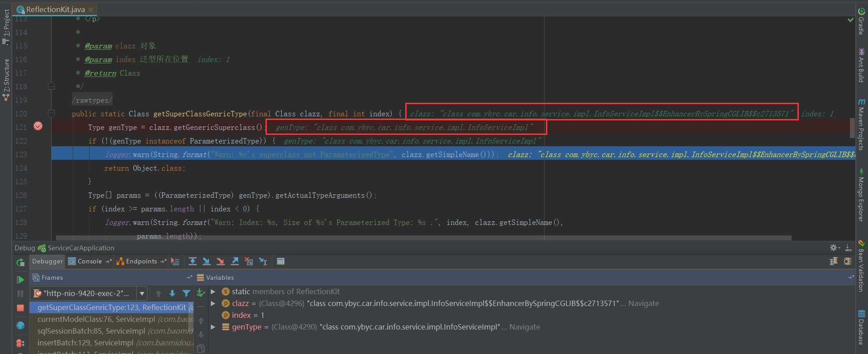Expand static members of ReflectionKit
This screenshot has height=354, width=868.
click(x=213, y=292)
